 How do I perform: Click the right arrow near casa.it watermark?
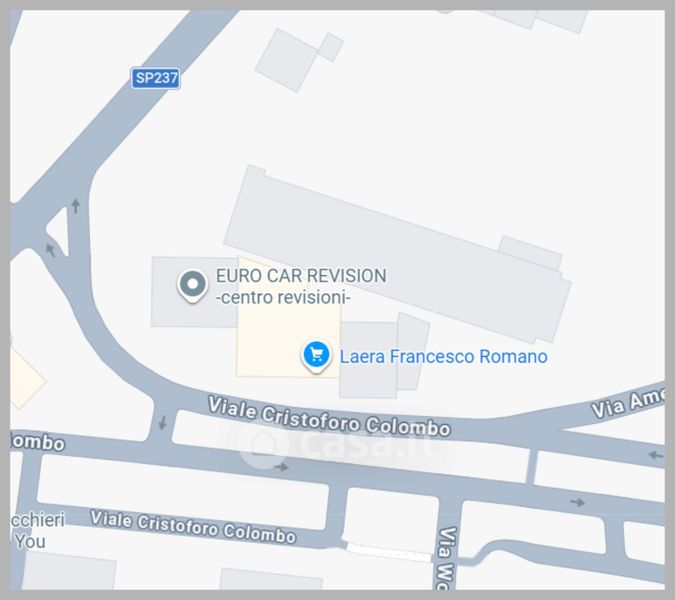(x=282, y=467)
